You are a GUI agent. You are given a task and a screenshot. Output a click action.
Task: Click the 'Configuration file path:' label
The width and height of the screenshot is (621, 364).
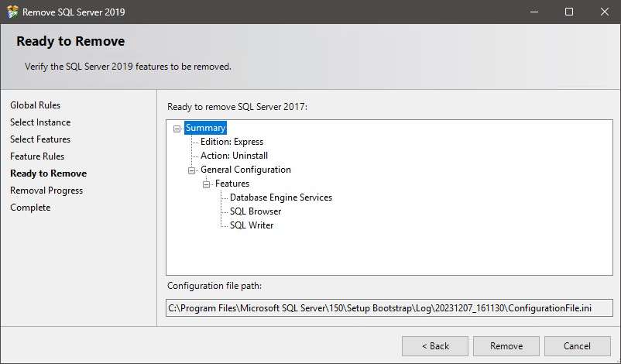(x=214, y=286)
